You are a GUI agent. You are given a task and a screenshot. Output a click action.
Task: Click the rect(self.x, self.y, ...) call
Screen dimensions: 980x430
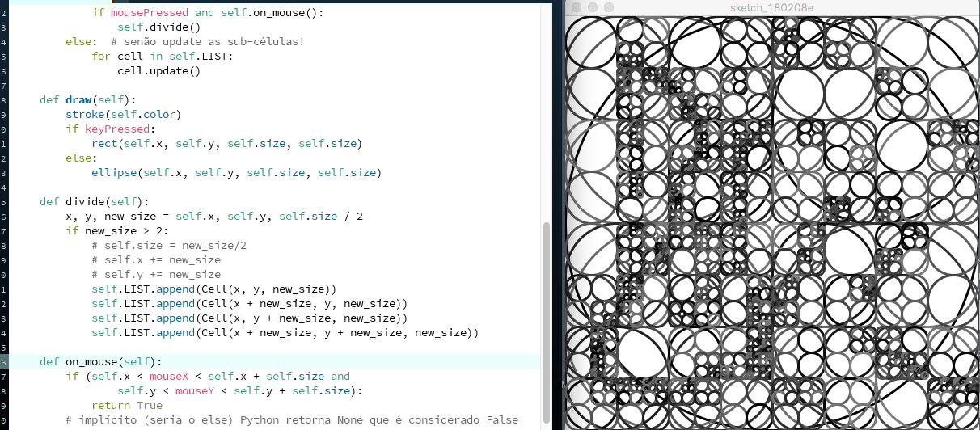coord(226,143)
